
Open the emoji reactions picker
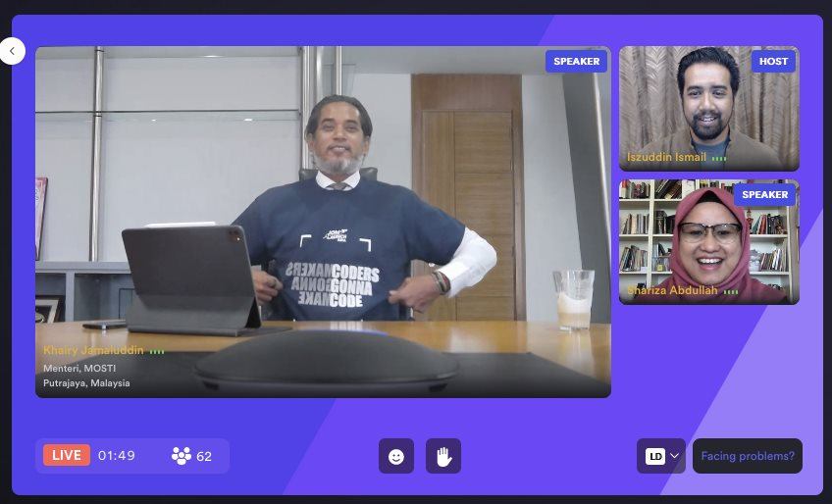[x=396, y=456]
